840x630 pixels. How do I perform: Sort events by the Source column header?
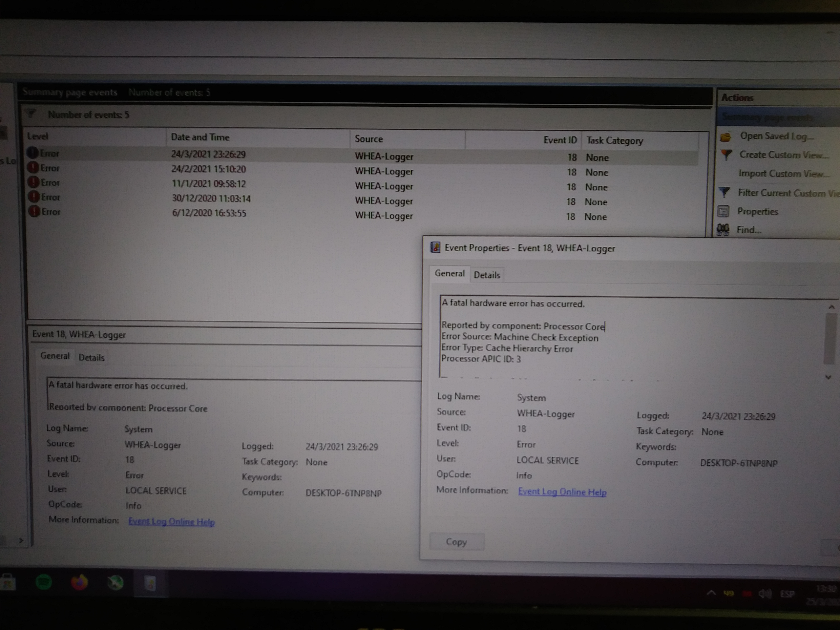(x=407, y=139)
